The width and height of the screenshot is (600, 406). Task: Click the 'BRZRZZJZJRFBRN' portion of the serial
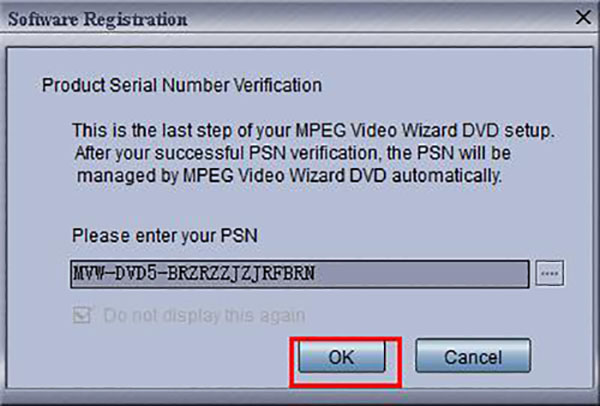[241, 274]
